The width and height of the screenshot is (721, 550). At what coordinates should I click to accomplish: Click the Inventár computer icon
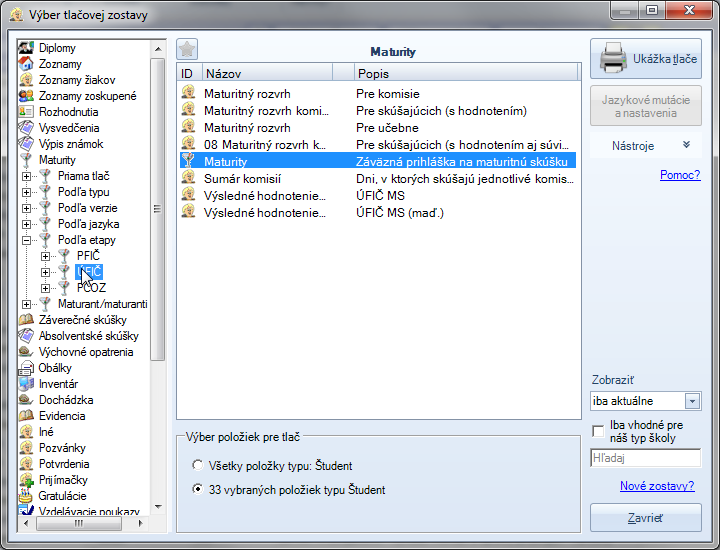[26, 384]
